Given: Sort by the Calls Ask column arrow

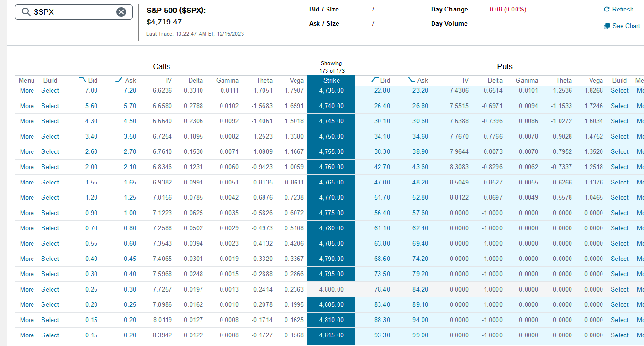Looking at the screenshot, I should coord(119,79).
